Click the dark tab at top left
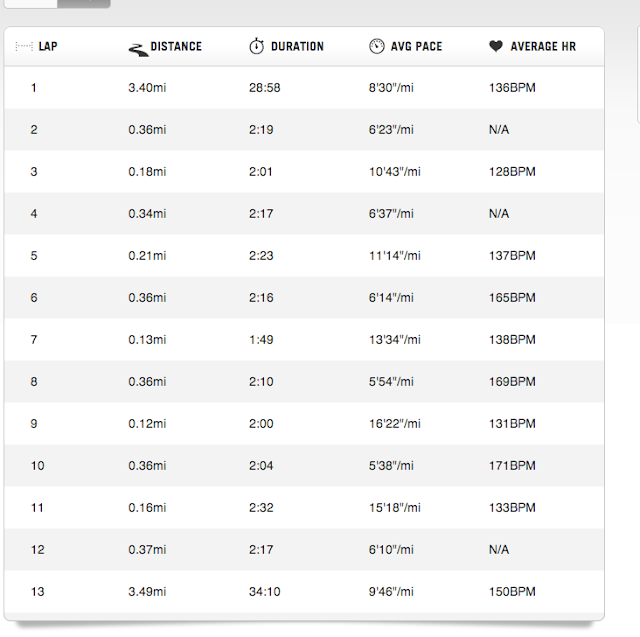Screen dimensions: 640x637 [x=84, y=3]
